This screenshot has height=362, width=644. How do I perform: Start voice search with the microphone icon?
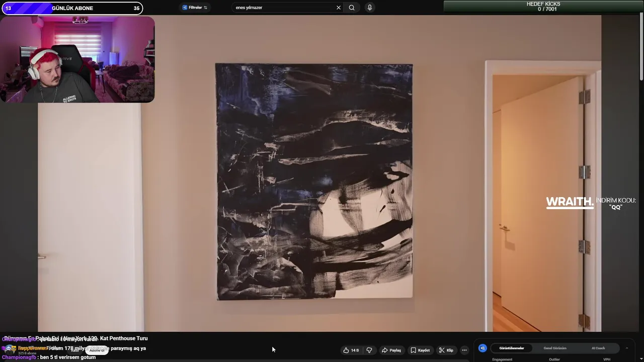point(370,8)
